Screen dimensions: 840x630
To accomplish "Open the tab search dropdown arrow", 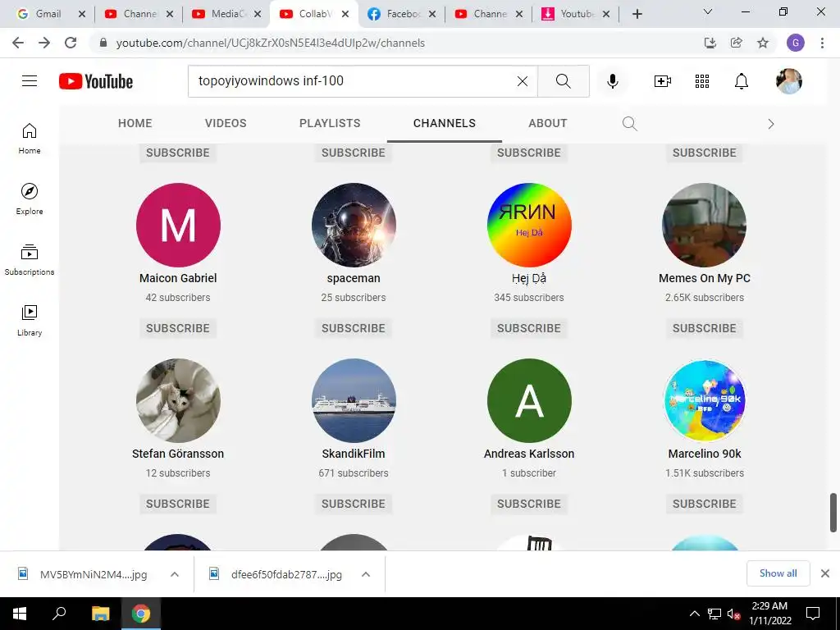I will pos(708,11).
